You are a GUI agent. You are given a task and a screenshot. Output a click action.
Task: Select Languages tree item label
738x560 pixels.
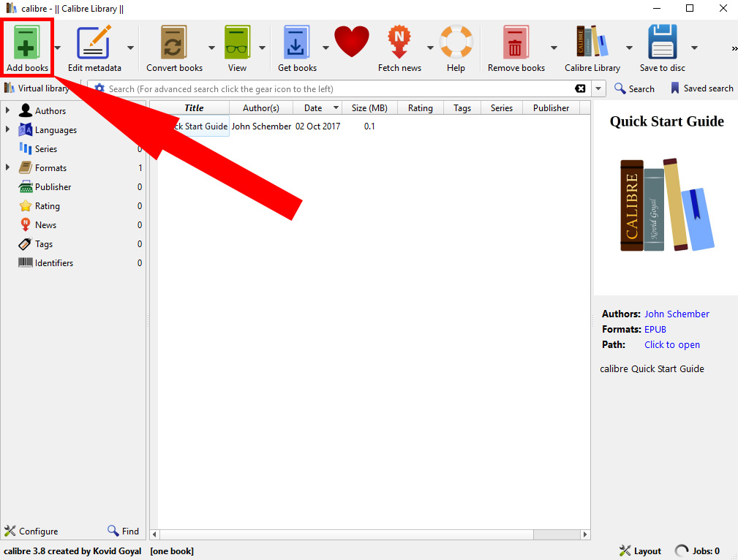tap(56, 130)
